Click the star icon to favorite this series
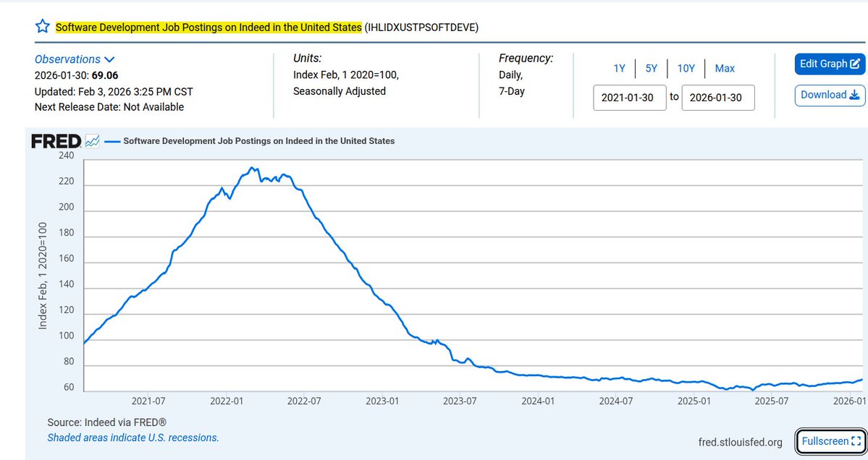This screenshot has width=868, height=460. 41,26
